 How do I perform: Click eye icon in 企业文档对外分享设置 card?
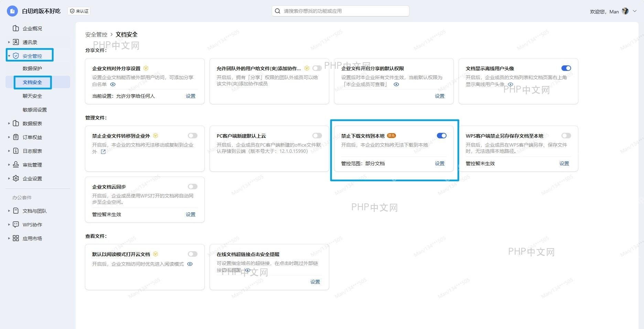pos(113,84)
